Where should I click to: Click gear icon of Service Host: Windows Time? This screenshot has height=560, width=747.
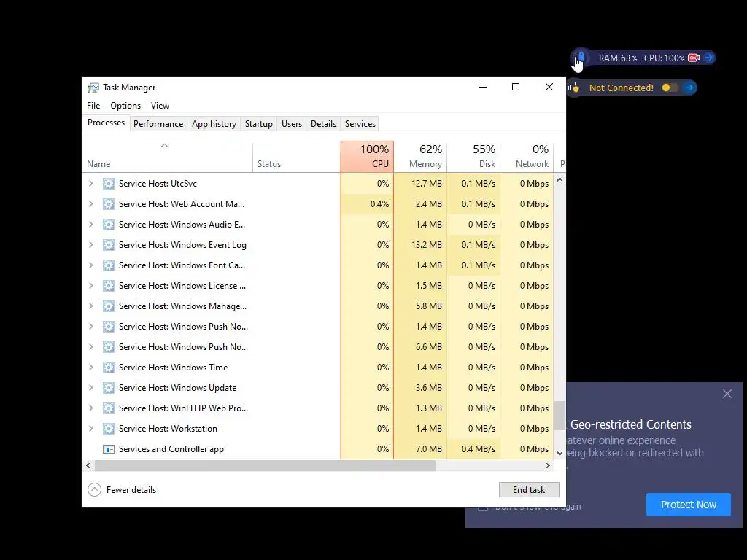pos(109,367)
